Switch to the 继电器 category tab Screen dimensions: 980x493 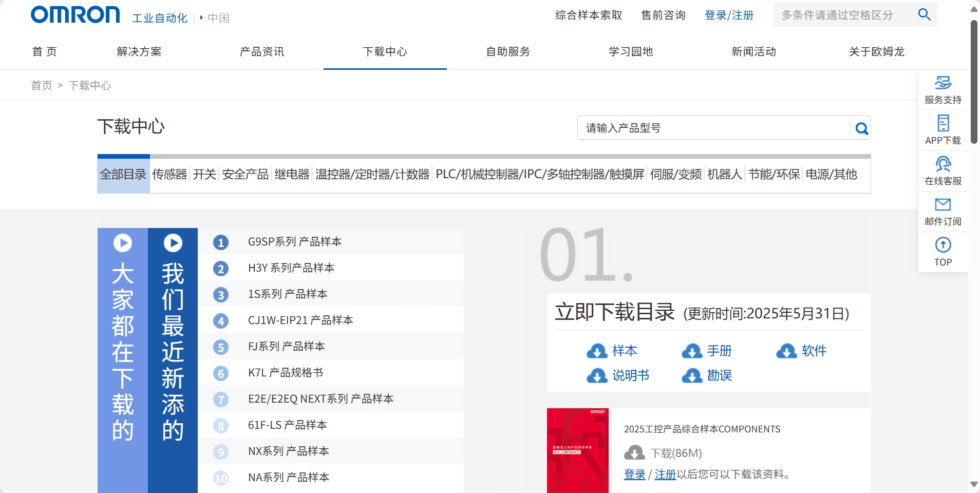pos(292,175)
